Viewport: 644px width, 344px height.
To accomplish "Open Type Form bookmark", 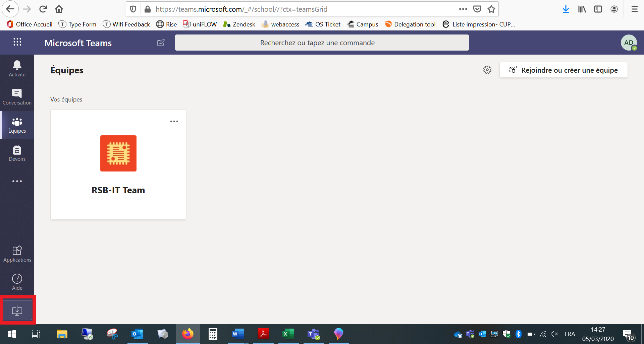I will point(77,24).
